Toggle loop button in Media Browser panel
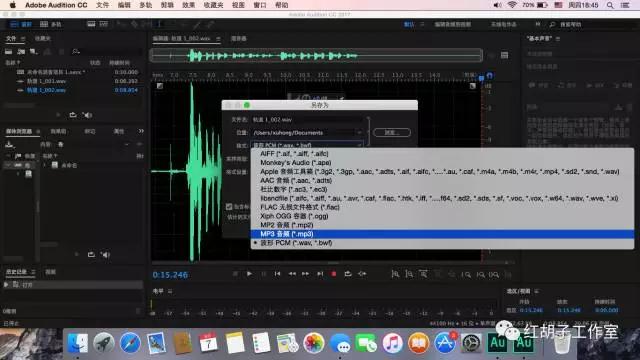The width and height of the screenshot is (640, 360). click(91, 255)
